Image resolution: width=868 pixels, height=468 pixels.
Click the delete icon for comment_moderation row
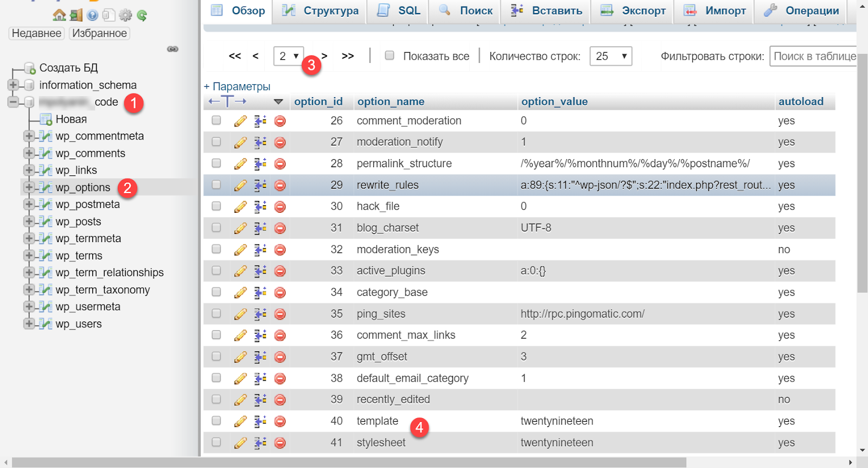[x=280, y=121]
